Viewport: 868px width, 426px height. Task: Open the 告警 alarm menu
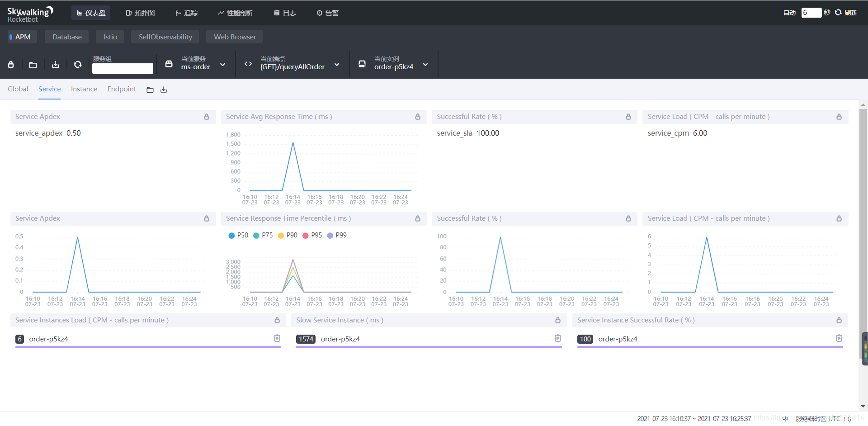(x=328, y=13)
